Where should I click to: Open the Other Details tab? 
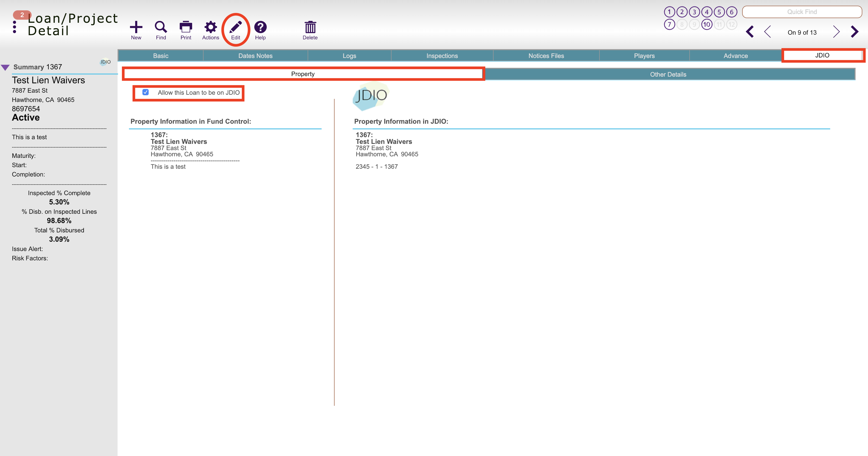point(668,74)
